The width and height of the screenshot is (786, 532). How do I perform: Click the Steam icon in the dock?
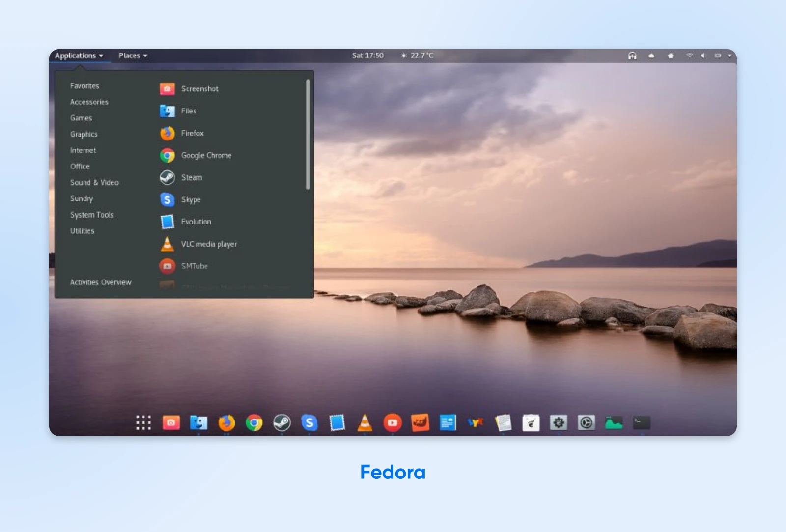281,422
